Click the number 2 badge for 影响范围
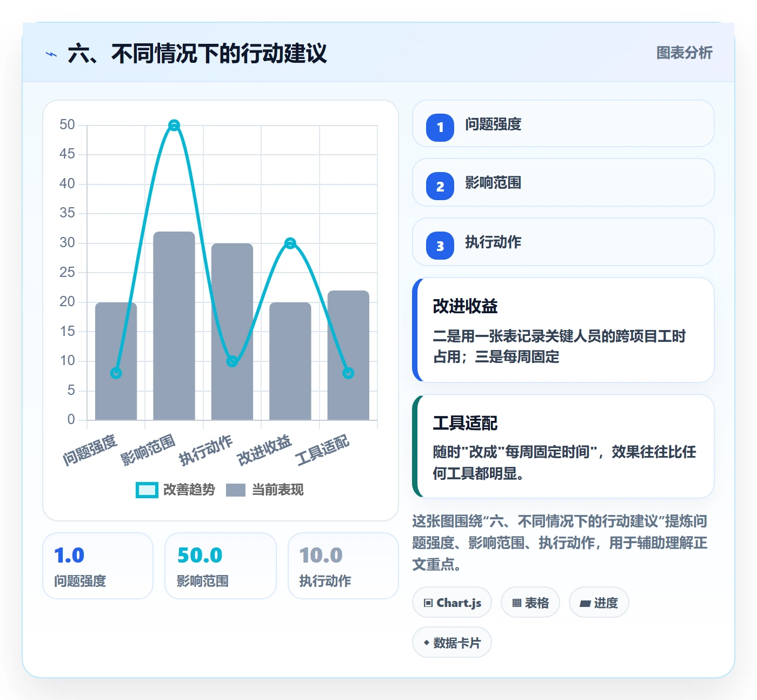This screenshot has height=700, width=757. click(440, 187)
